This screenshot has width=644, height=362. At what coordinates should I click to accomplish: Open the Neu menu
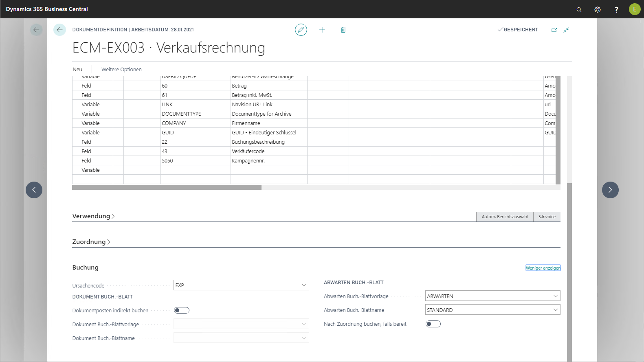[x=77, y=70]
